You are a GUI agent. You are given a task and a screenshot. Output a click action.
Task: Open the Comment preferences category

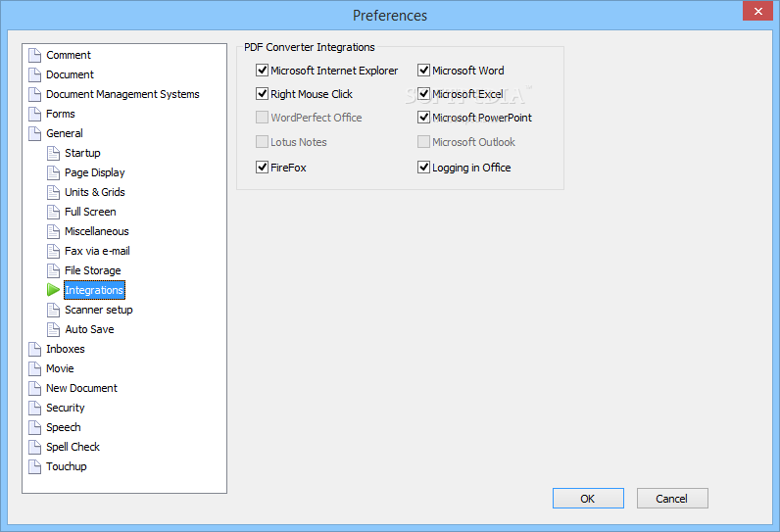69,55
